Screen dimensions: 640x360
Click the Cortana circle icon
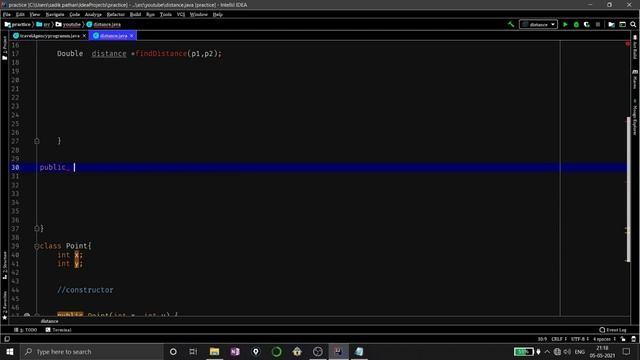(173, 351)
